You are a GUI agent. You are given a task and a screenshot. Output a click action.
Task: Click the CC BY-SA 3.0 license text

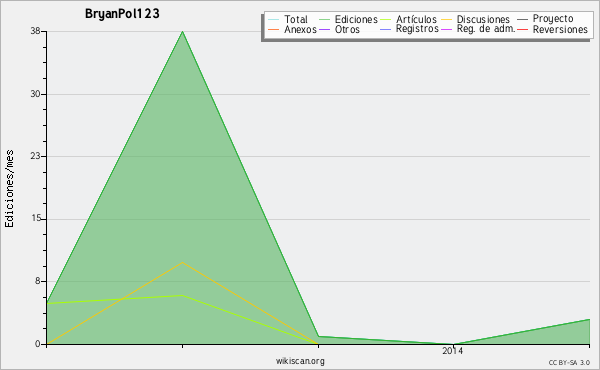tap(569, 363)
